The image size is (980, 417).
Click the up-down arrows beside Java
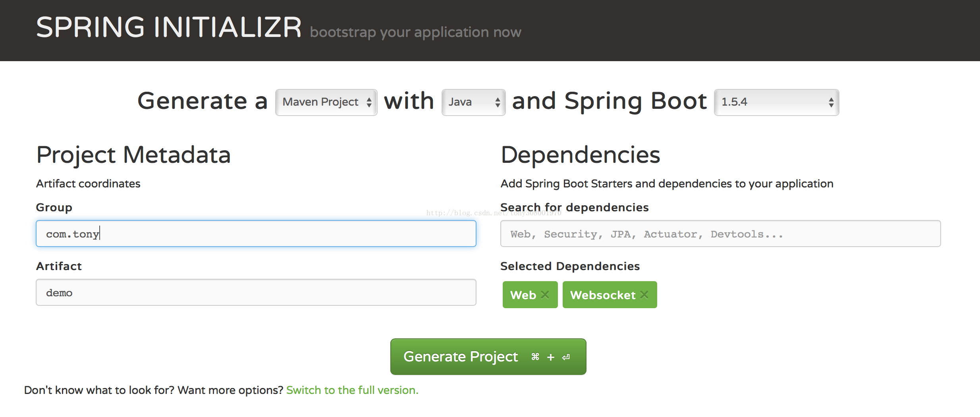click(x=498, y=102)
